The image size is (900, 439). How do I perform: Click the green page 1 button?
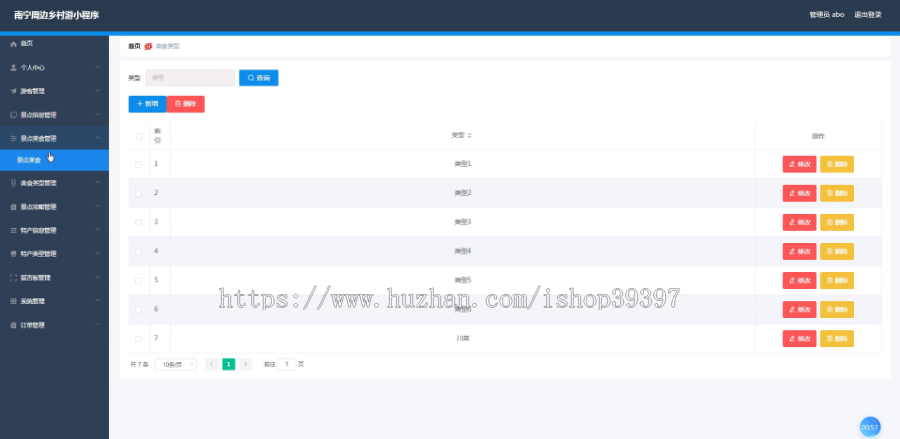pos(228,364)
